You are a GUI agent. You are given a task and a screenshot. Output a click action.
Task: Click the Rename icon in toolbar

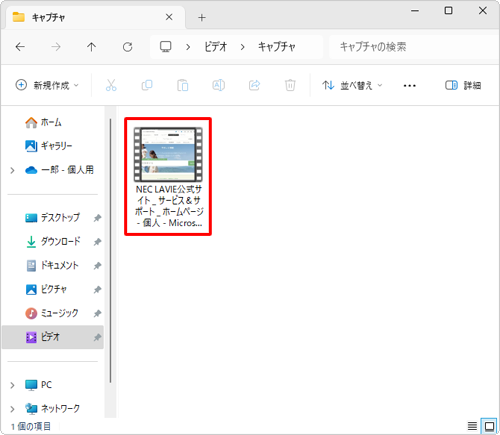(x=219, y=85)
